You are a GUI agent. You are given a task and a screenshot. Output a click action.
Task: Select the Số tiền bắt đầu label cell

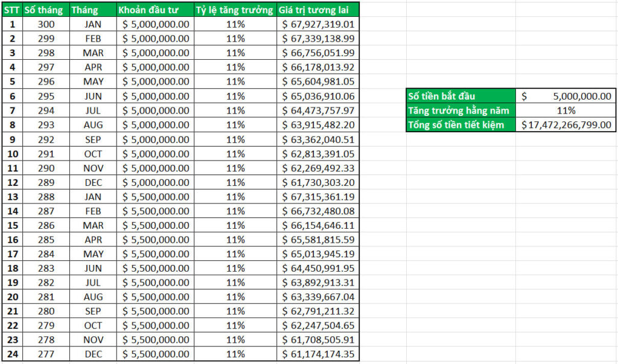click(460, 96)
